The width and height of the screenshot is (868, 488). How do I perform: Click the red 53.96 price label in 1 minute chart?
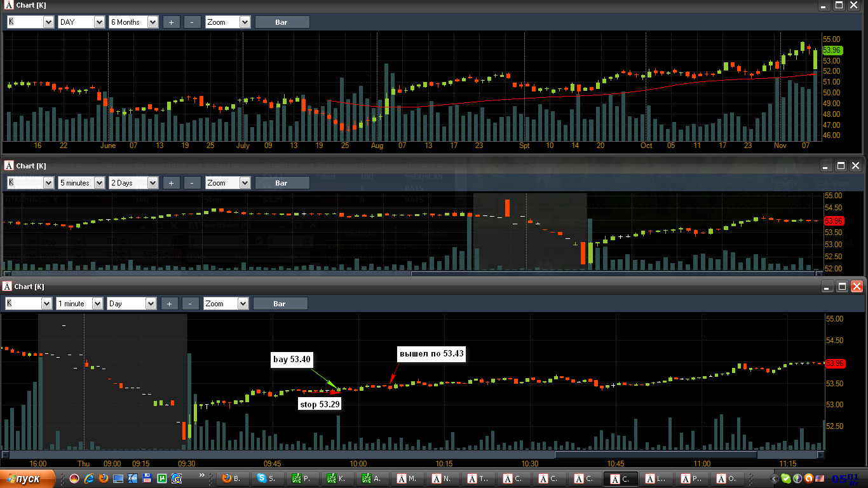click(835, 363)
